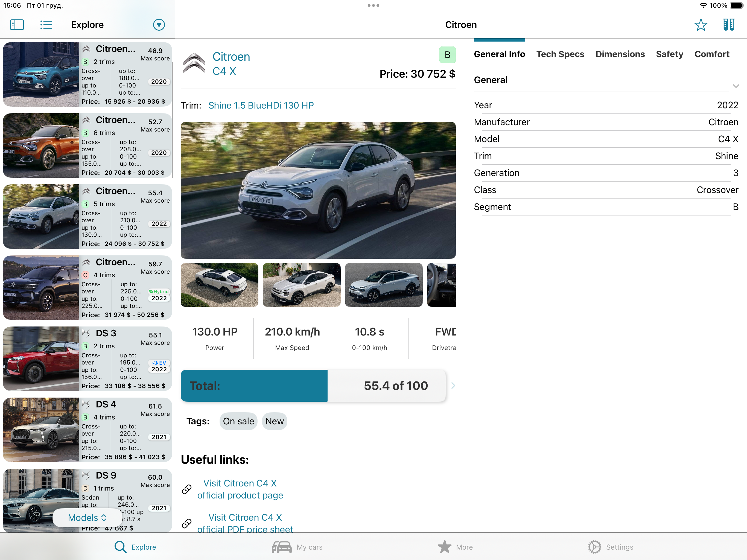Viewport: 747px width, 560px height.
Task: Click the Generation 3 row
Action: coord(606,173)
